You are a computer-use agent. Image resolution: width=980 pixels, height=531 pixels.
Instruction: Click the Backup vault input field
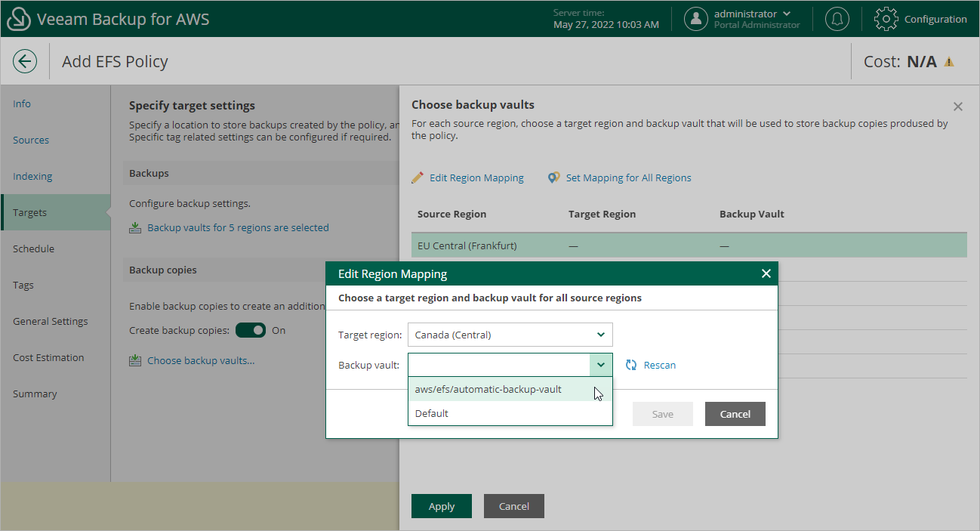[499, 365]
